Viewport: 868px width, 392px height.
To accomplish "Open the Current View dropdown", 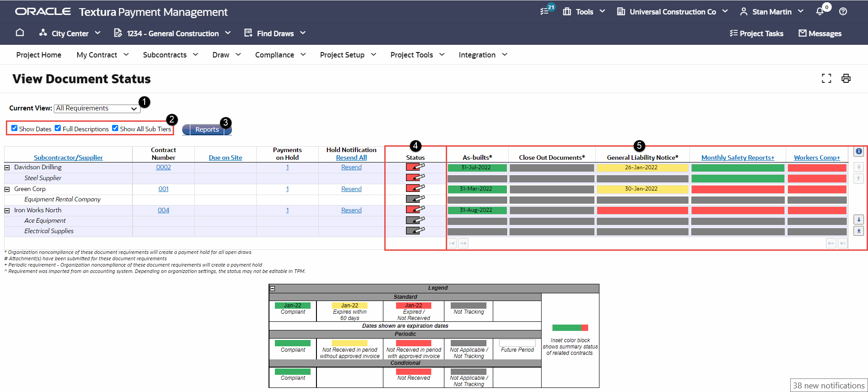I will (97, 109).
